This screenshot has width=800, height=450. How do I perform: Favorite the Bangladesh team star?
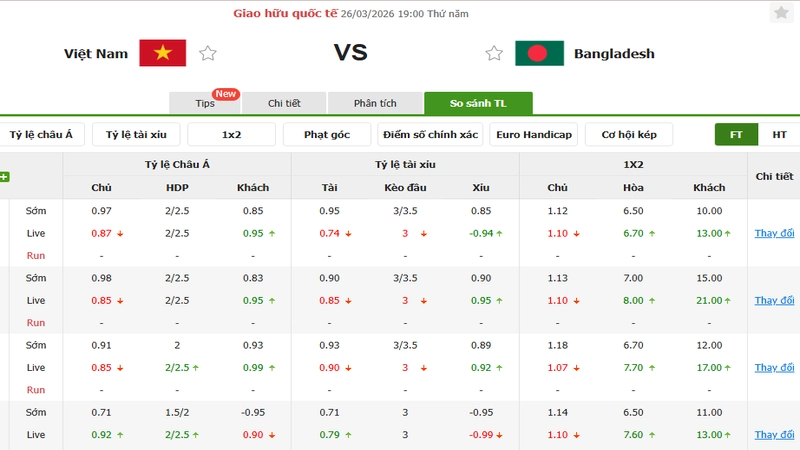point(493,53)
